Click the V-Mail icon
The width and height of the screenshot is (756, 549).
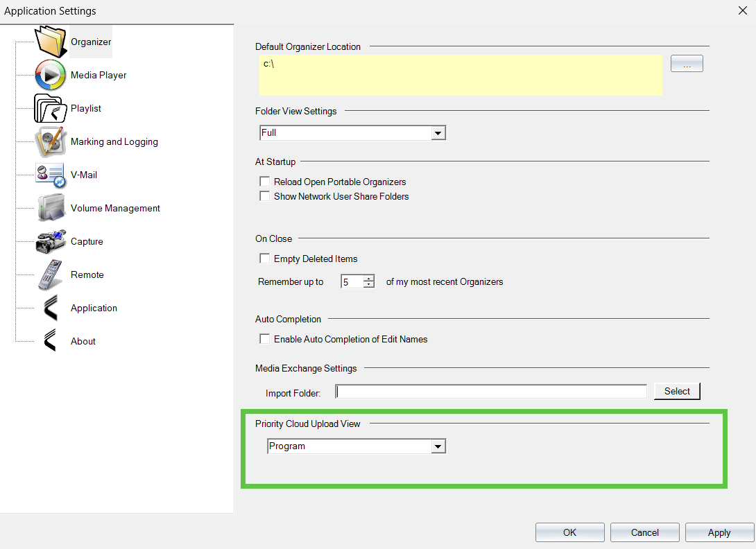coord(50,175)
